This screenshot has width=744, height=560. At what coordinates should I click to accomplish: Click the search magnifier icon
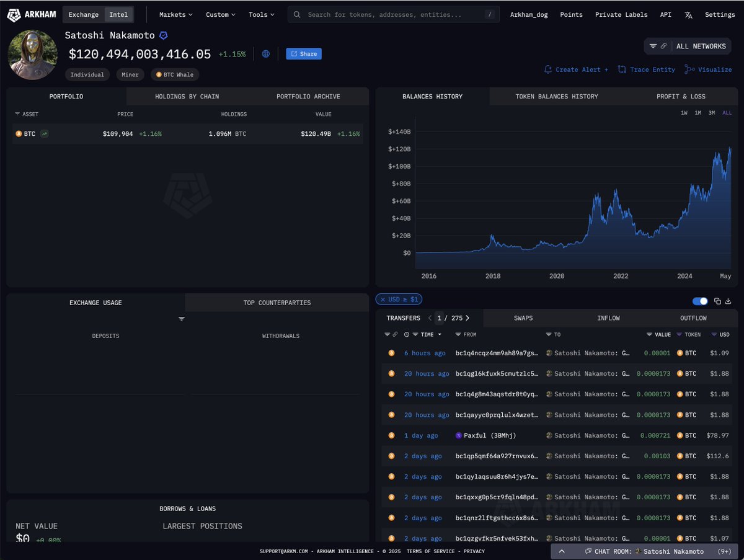tap(298, 14)
